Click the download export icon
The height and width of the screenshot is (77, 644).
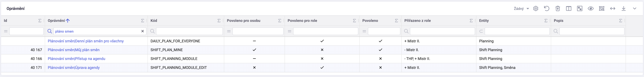tap(624, 9)
